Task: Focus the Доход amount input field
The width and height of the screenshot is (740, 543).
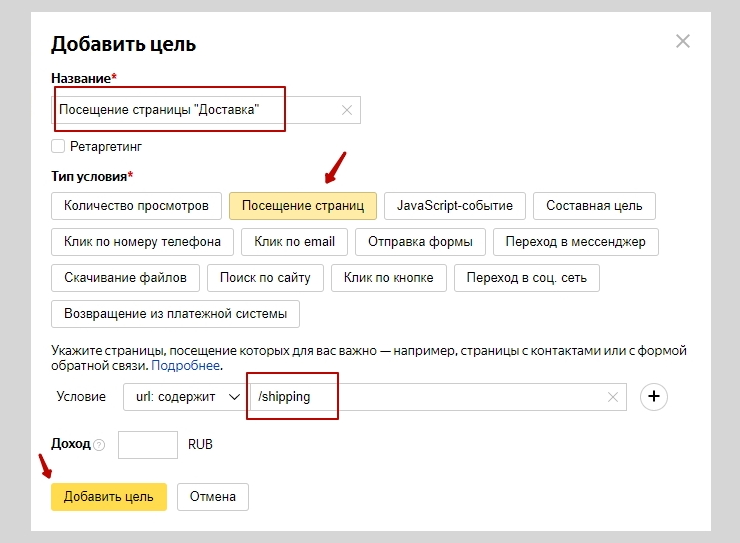Action: click(147, 445)
